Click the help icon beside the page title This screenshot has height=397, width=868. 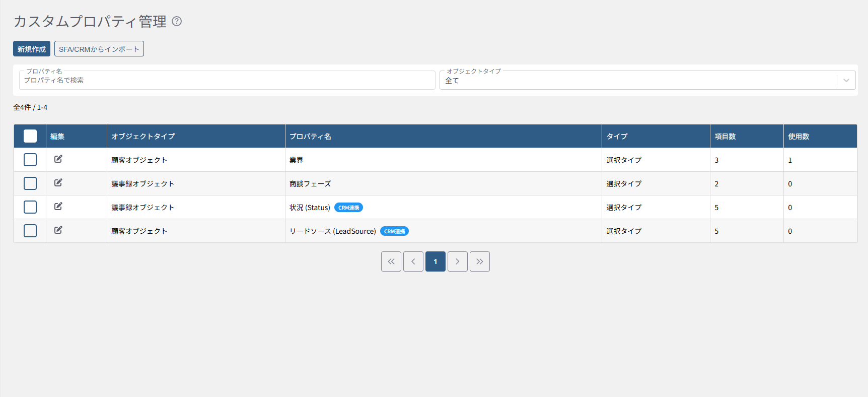coord(177,21)
